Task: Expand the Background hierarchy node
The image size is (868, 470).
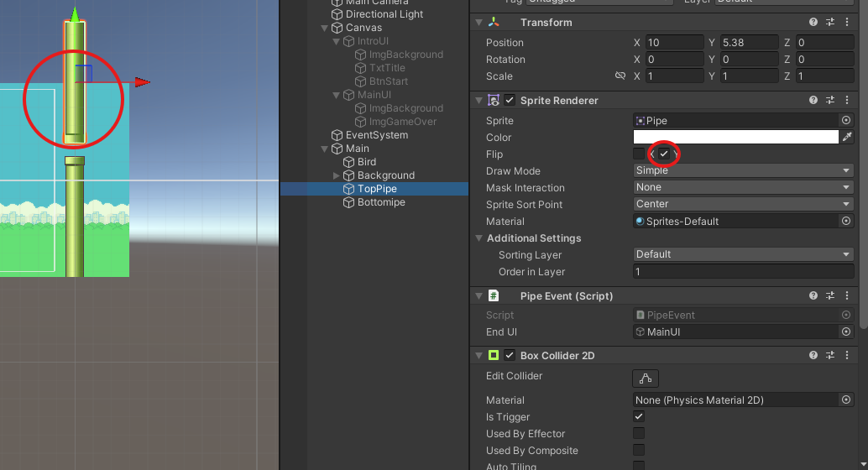Action: tap(336, 175)
